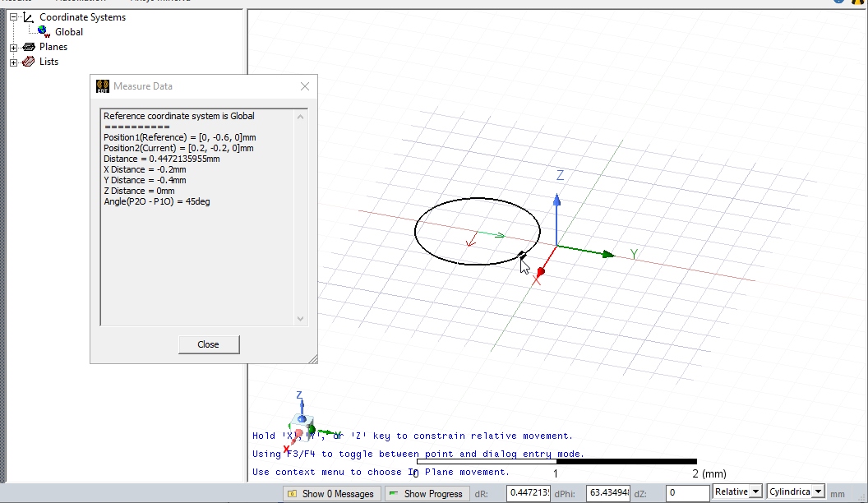Select the Coordinate Systems tree label
This screenshot has width=868, height=503.
point(82,17)
